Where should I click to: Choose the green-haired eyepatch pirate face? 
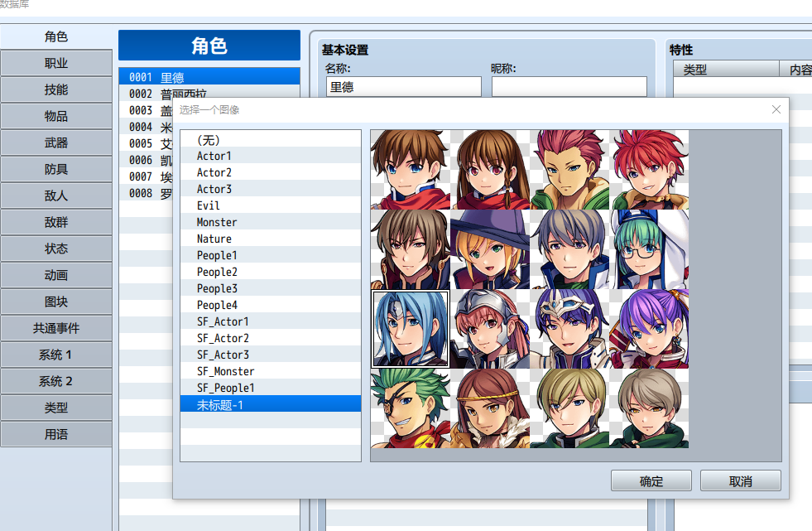click(x=411, y=408)
